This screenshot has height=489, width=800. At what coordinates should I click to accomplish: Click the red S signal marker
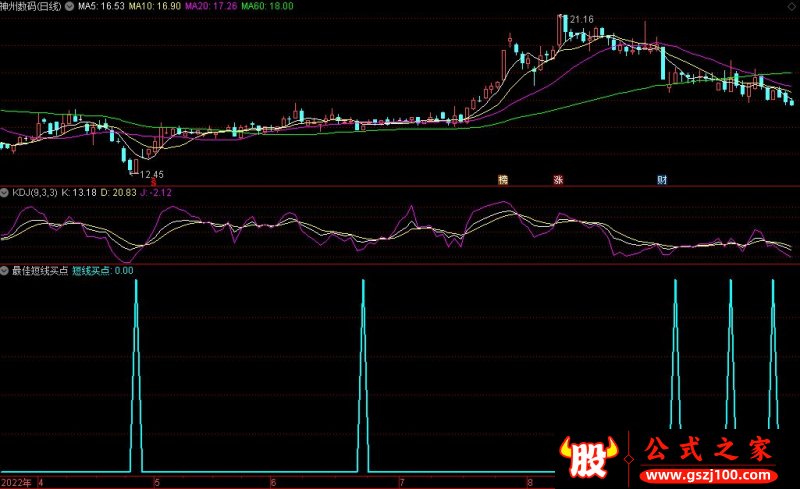pos(153,182)
